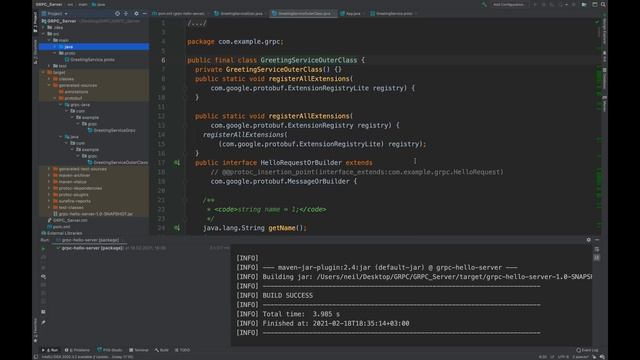
Task: Select the surefire-reports folder
Action: pyautogui.click(x=75, y=201)
